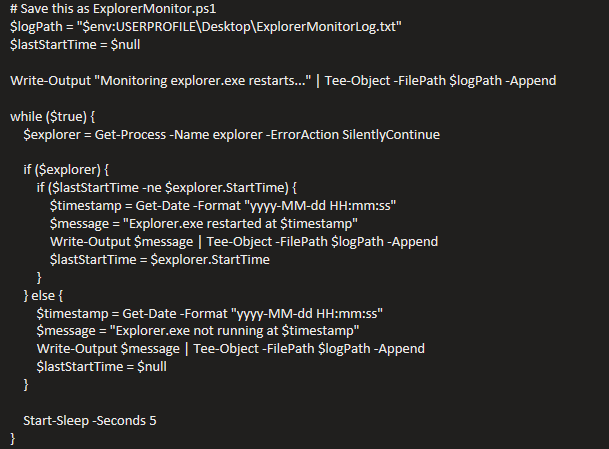This screenshot has width=609, height=449.
Task: Place cursor on if ($explorer) line
Action: [x=66, y=169]
